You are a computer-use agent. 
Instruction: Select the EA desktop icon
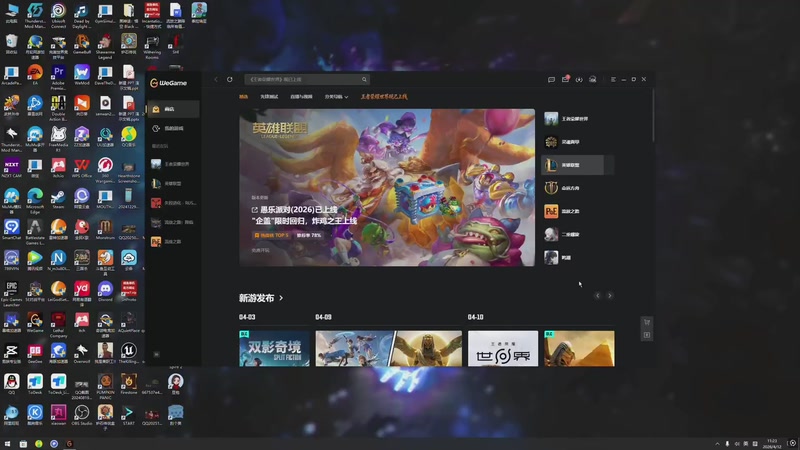click(35, 75)
